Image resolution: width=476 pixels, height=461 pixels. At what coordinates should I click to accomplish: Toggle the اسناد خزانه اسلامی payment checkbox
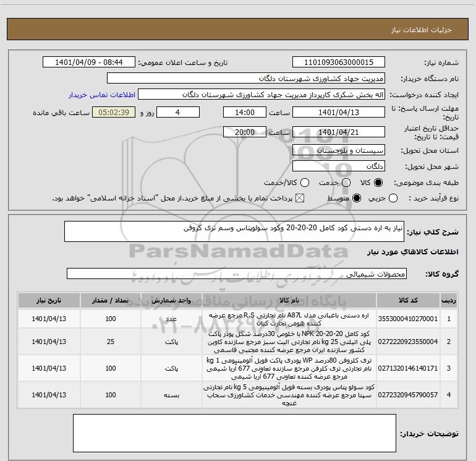[300, 199]
